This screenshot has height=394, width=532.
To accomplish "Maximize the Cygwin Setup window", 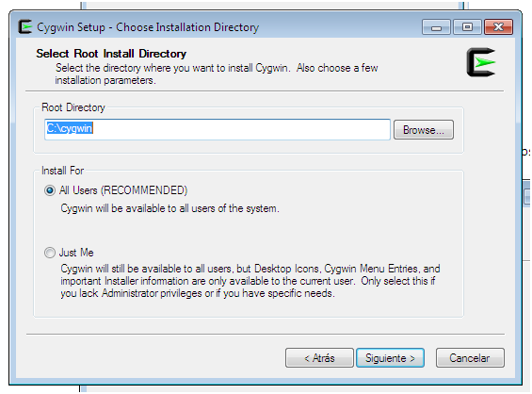I will [468, 27].
